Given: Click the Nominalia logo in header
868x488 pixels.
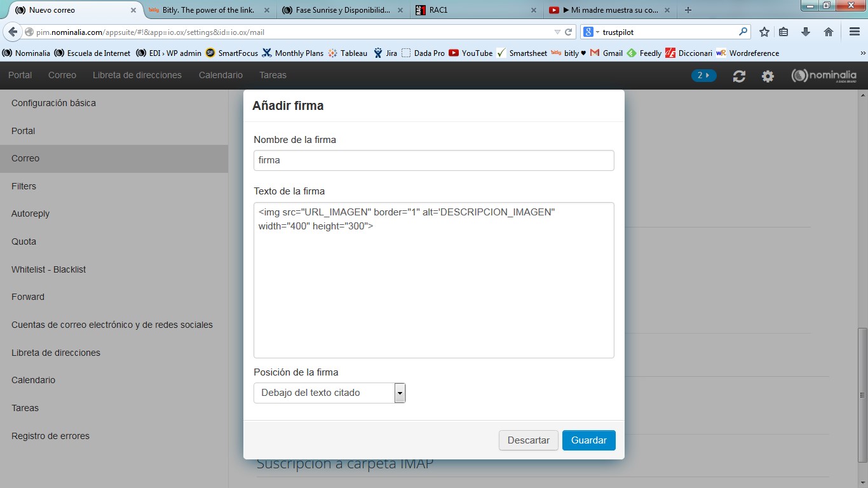Looking at the screenshot, I should pos(824,76).
